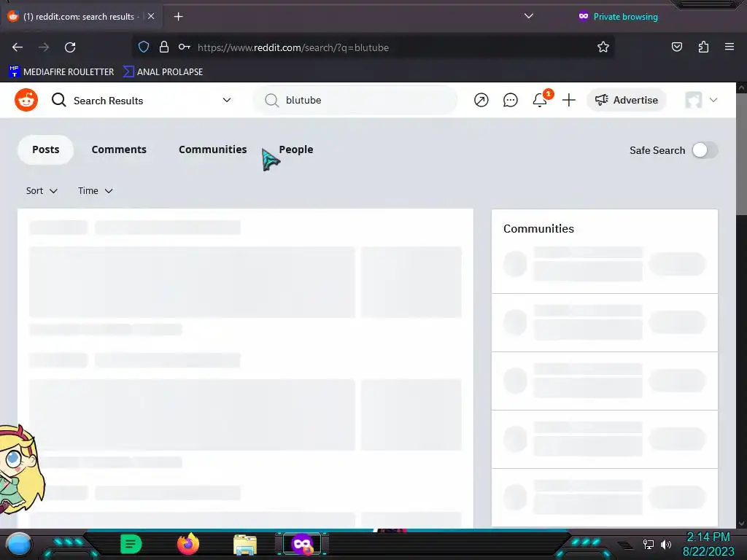Viewport: 747px width, 560px height.
Task: Click the volume speaker tray icon
Action: (x=666, y=544)
